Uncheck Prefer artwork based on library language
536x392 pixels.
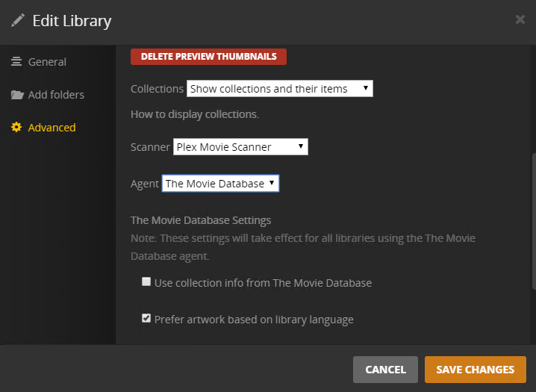coord(146,319)
